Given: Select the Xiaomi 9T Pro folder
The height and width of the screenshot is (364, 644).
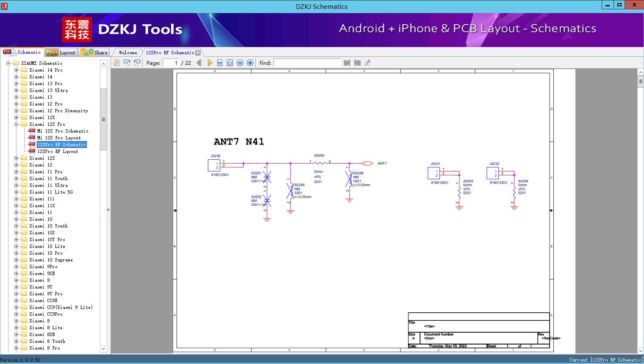Looking at the screenshot, I should coord(46,294).
